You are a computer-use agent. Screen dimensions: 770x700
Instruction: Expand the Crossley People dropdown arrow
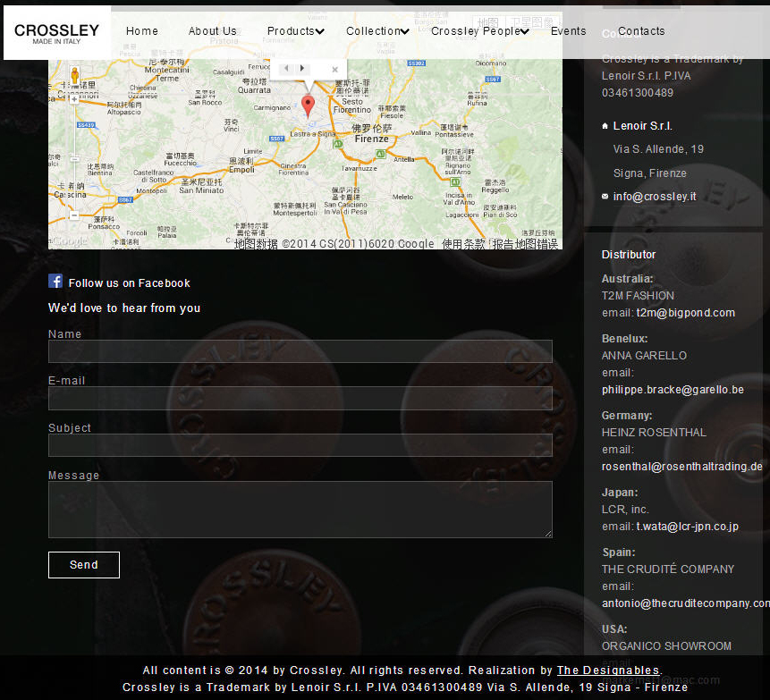[524, 31]
